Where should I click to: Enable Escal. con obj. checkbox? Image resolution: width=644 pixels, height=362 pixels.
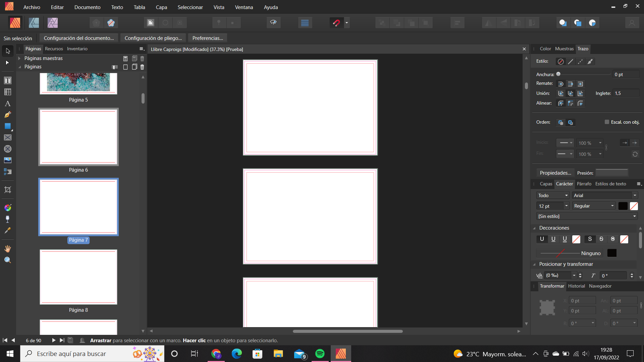607,122
